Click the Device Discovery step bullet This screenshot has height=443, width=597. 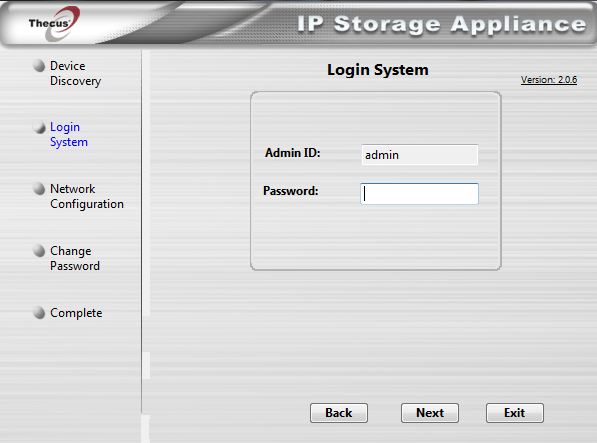39,66
